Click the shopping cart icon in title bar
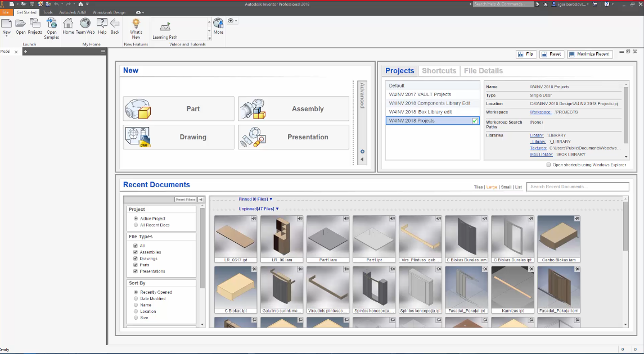The image size is (644, 354). [595, 4]
